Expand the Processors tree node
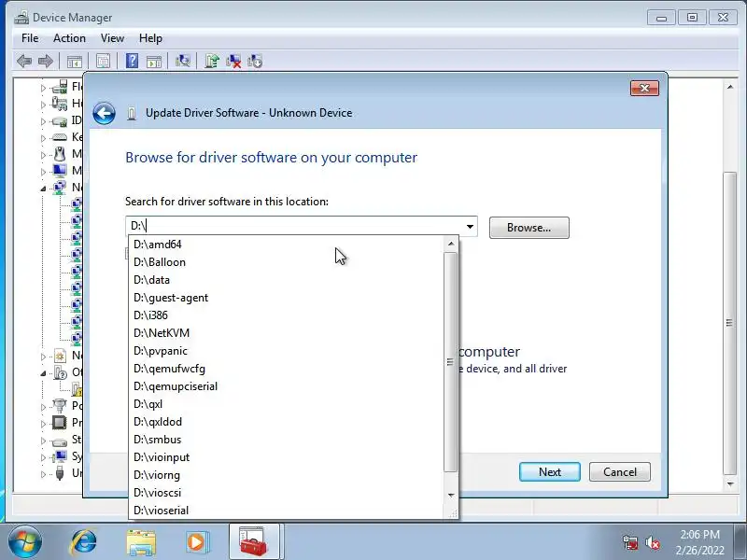This screenshot has height=560, width=747. pyautogui.click(x=43, y=424)
